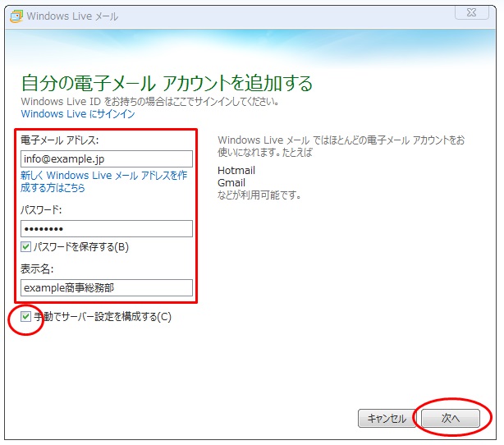This screenshot has width=504, height=445.
Task: Click the Hotmail example text
Action: 236,171
